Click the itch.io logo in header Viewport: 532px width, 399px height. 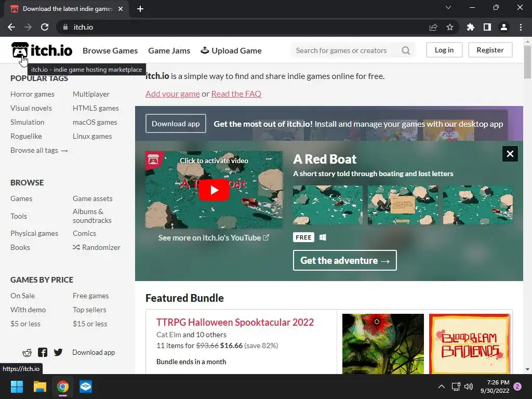point(42,50)
